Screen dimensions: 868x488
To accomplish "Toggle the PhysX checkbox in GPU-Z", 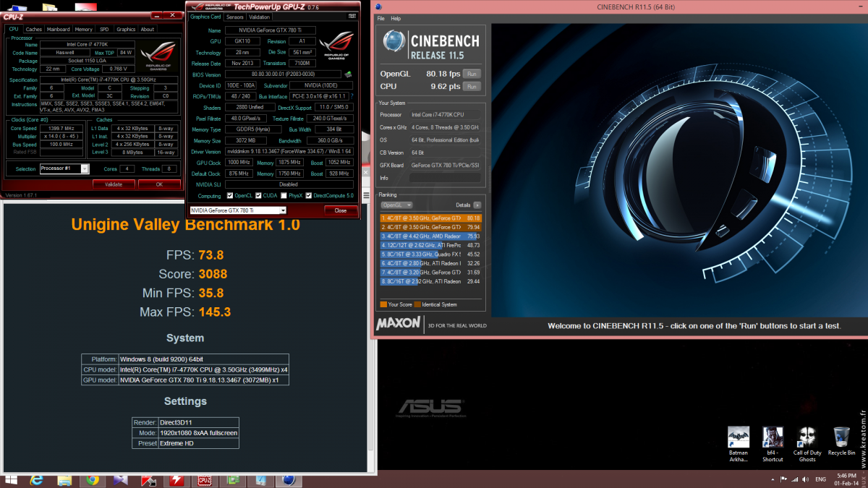I will 284,195.
